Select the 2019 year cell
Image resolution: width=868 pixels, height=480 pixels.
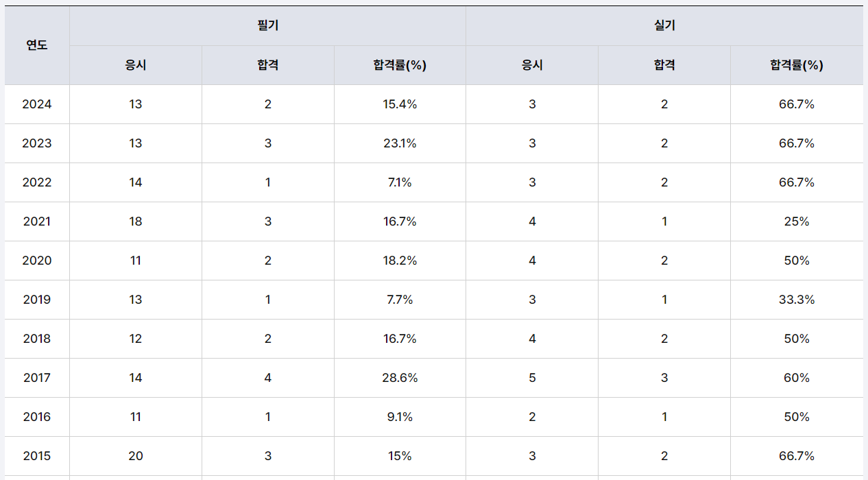(37, 300)
